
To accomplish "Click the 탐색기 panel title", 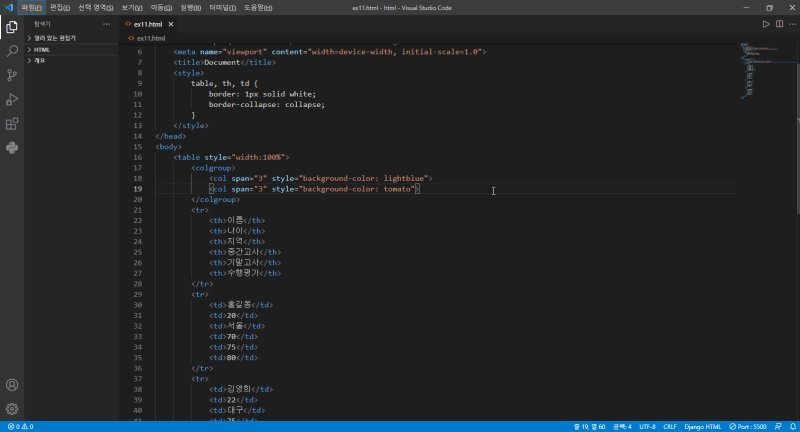I will tap(42, 24).
